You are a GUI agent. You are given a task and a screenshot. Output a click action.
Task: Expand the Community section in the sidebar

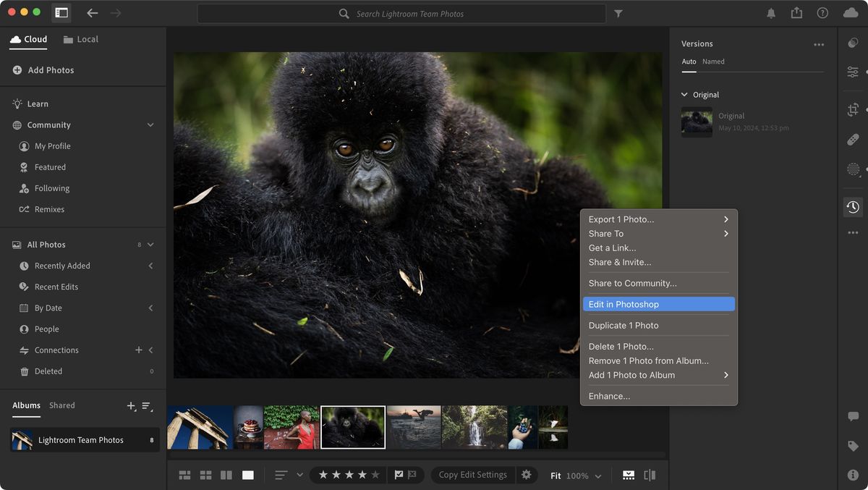pyautogui.click(x=150, y=124)
